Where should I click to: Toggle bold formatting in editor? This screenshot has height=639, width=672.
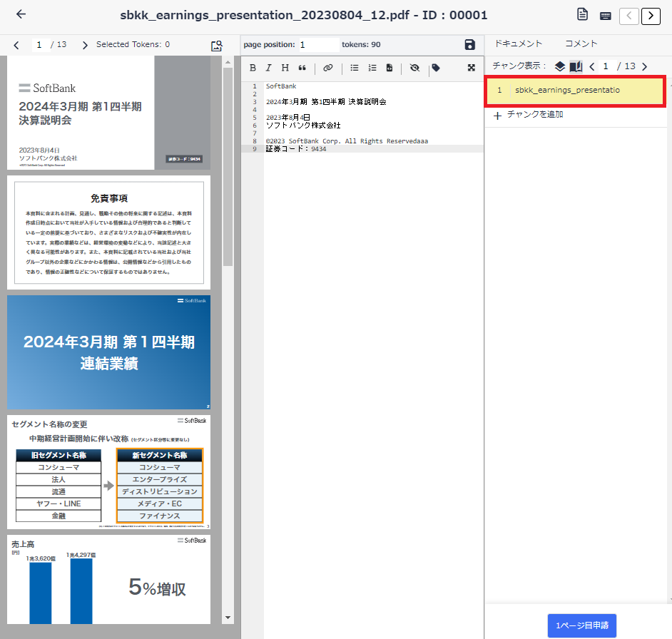click(253, 68)
